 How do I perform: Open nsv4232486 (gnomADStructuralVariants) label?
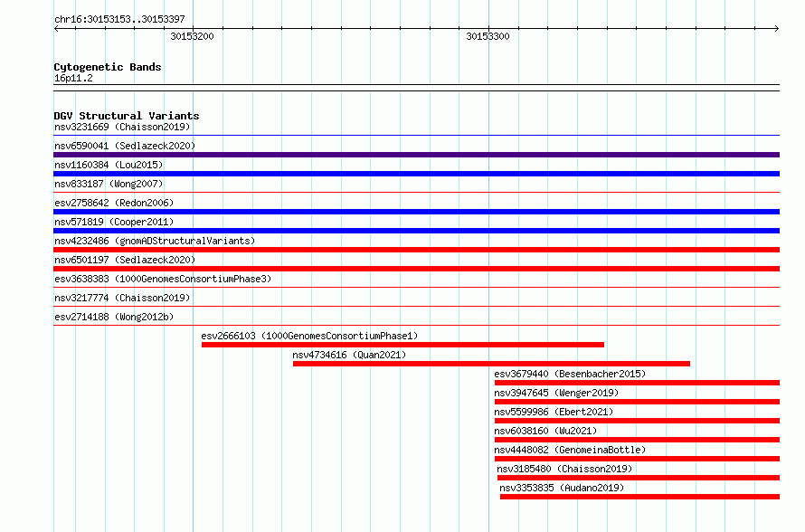[x=155, y=241]
